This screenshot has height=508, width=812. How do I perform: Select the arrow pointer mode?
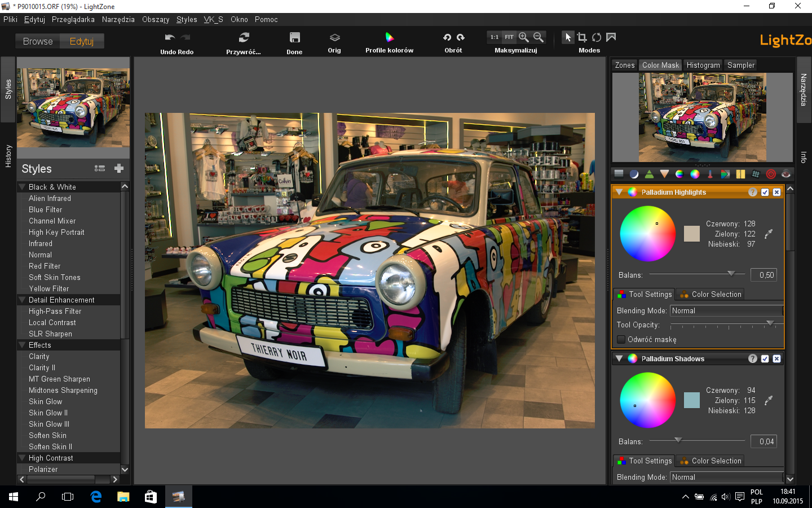click(x=568, y=37)
